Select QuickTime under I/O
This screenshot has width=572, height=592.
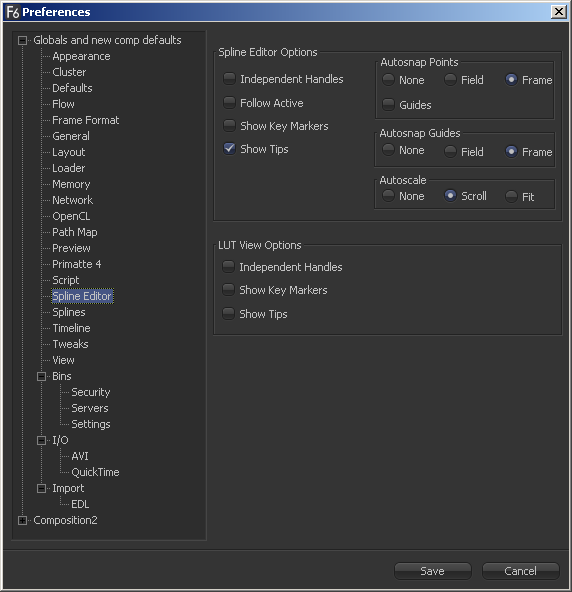click(x=95, y=472)
